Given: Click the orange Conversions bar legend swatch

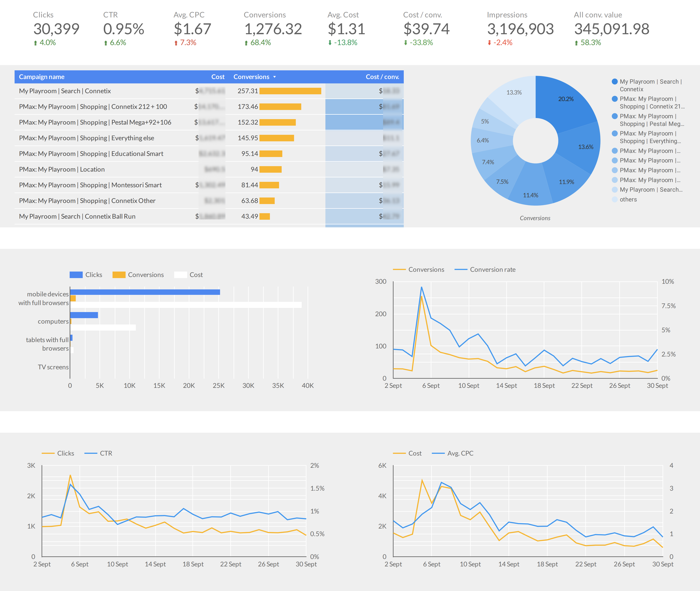Looking at the screenshot, I should coord(119,275).
